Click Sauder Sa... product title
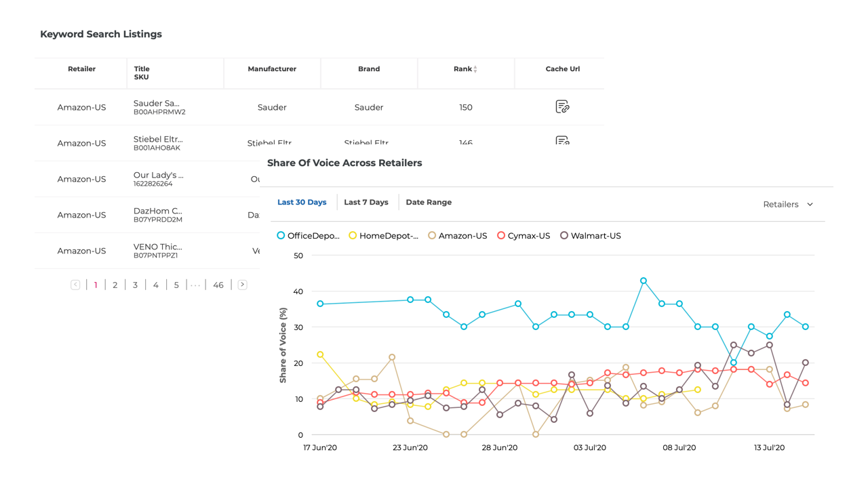This screenshot has height=488, width=868. tap(156, 103)
